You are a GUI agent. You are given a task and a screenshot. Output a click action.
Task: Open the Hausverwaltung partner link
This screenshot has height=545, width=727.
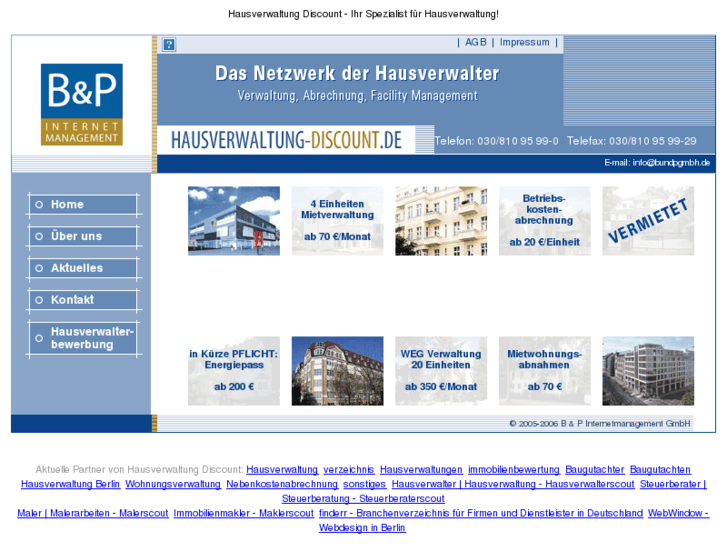282,470
